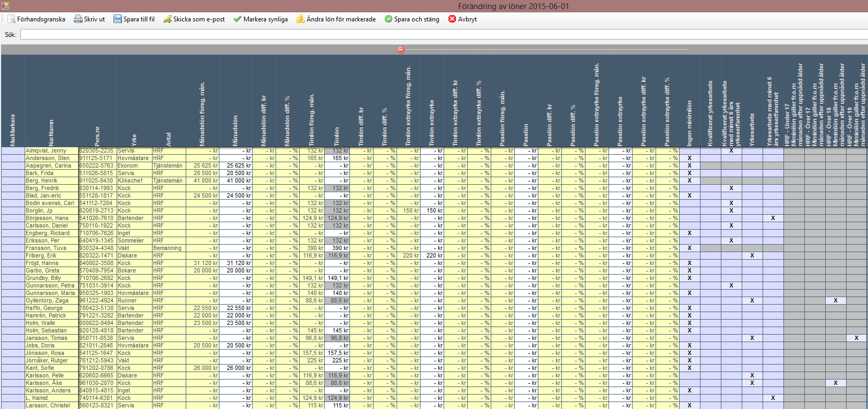Edit Månadslön 31 120 kr for Fröjd, Hanna
This screenshot has height=409, width=868.
tap(235, 263)
